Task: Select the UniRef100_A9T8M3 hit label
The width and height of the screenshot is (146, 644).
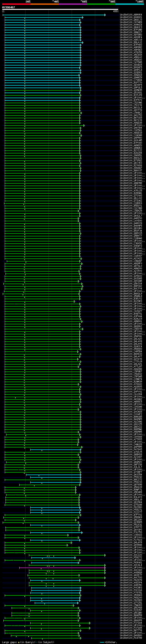Action: coord(131,35)
